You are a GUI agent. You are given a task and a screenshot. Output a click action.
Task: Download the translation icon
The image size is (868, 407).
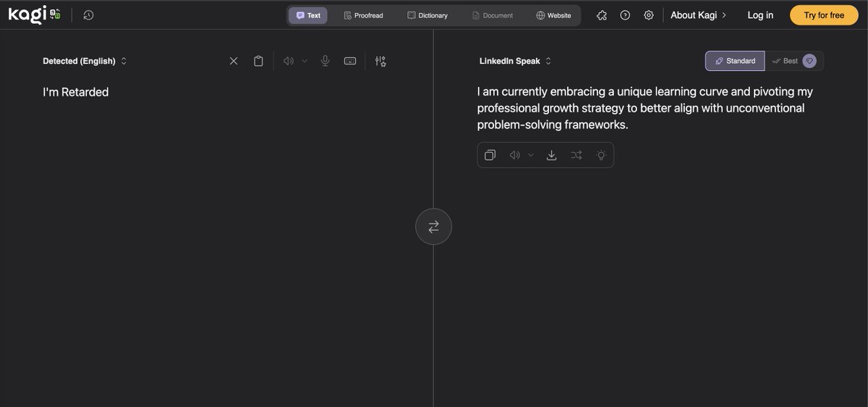pos(551,155)
